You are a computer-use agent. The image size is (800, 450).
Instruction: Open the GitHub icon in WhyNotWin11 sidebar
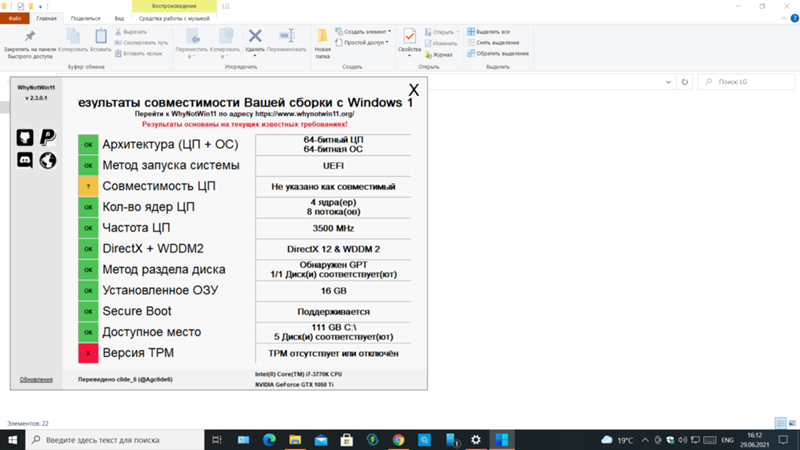pyautogui.click(x=25, y=137)
